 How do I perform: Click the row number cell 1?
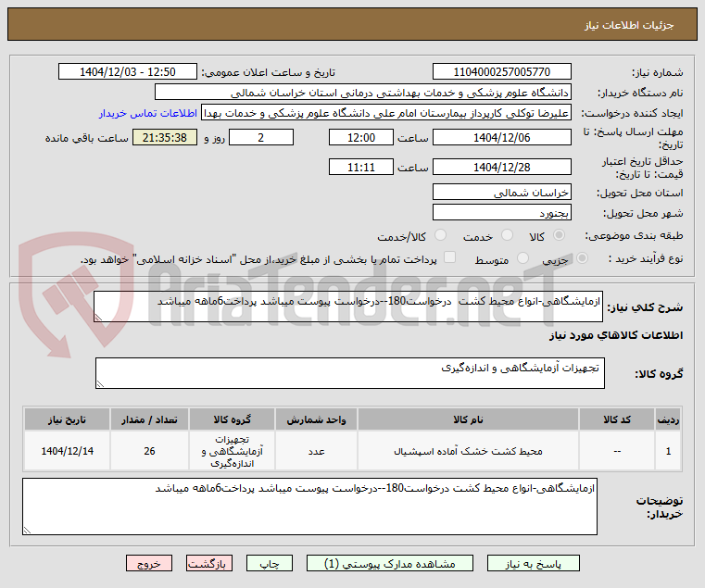[668, 451]
